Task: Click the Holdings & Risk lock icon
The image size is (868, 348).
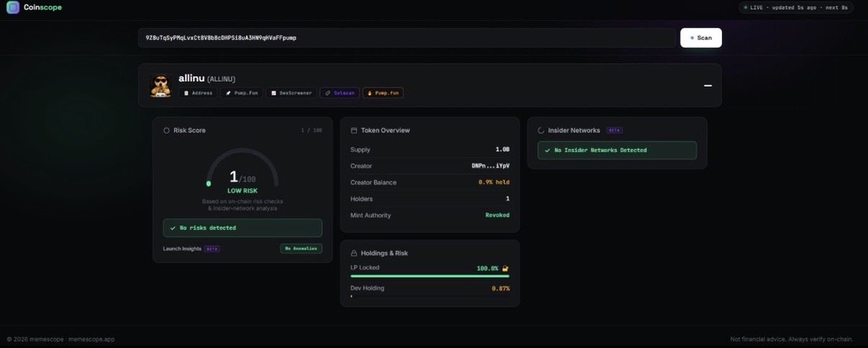Action: point(354,253)
